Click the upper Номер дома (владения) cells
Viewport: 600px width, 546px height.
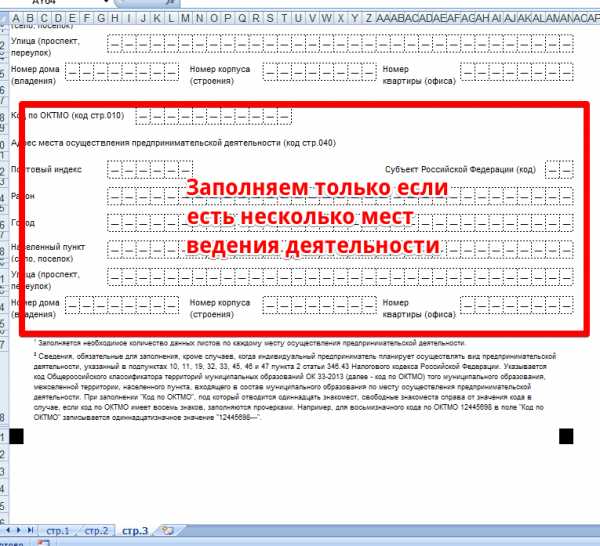(122, 72)
